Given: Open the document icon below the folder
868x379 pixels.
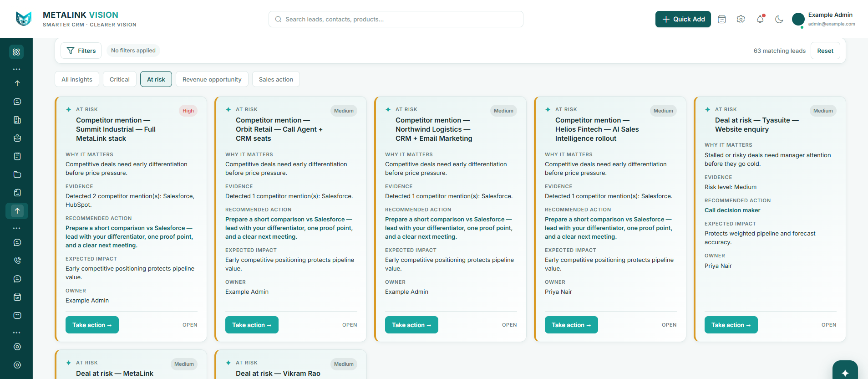Looking at the screenshot, I should point(17,193).
